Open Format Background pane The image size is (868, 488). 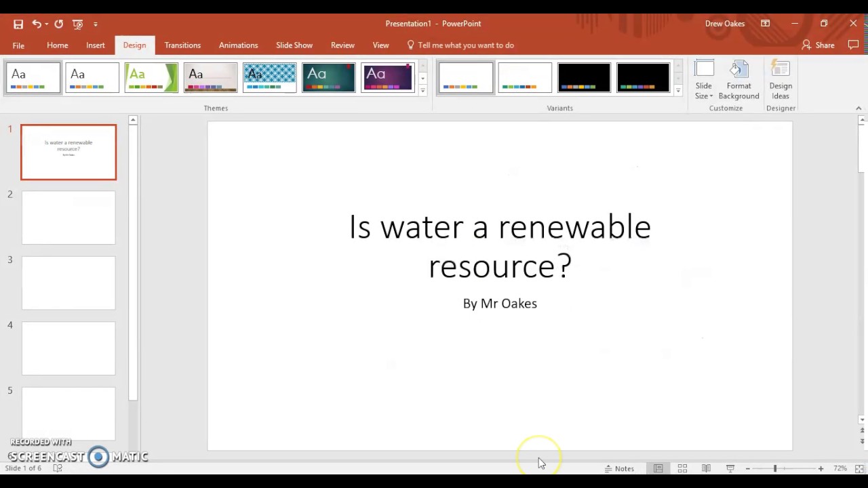tap(738, 80)
